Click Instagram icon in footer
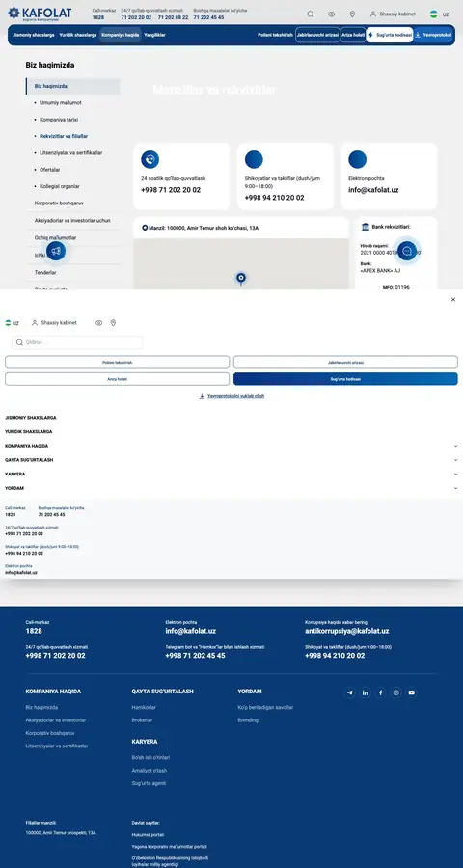463x868 pixels. 396,692
